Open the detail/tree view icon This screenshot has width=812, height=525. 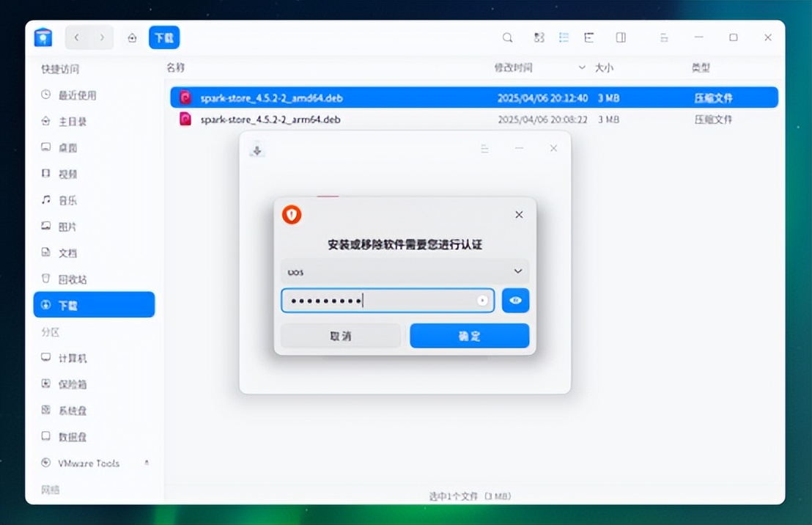pos(588,37)
